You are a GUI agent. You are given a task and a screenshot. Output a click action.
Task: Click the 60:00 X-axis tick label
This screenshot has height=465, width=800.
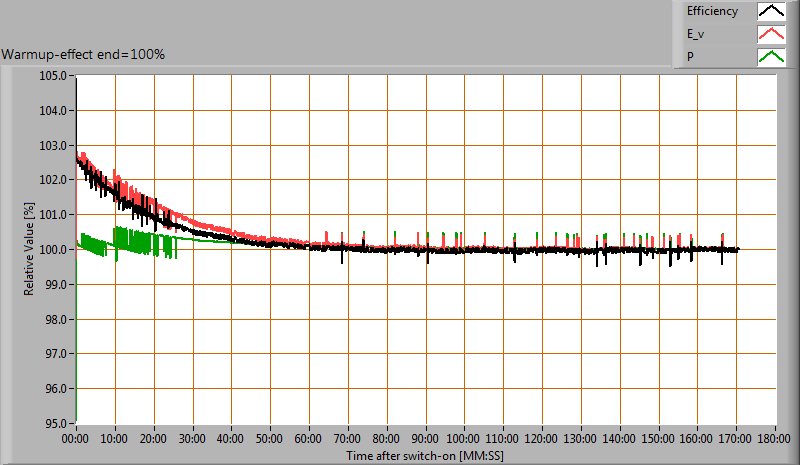pos(310,438)
